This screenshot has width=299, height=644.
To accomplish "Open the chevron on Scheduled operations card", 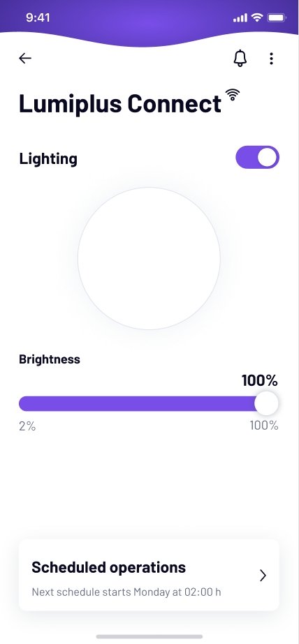I will 263,576.
